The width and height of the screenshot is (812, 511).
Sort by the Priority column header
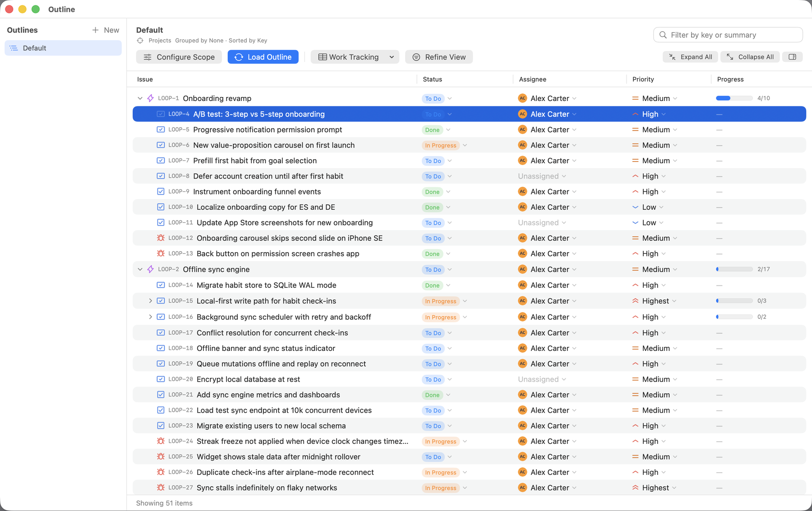click(643, 79)
